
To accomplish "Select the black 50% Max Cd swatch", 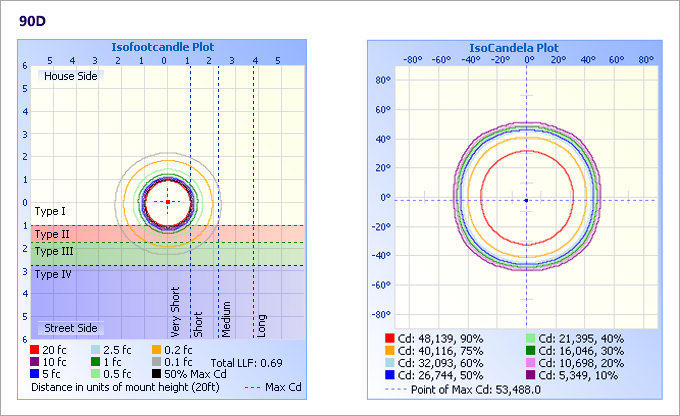I will click(x=157, y=373).
